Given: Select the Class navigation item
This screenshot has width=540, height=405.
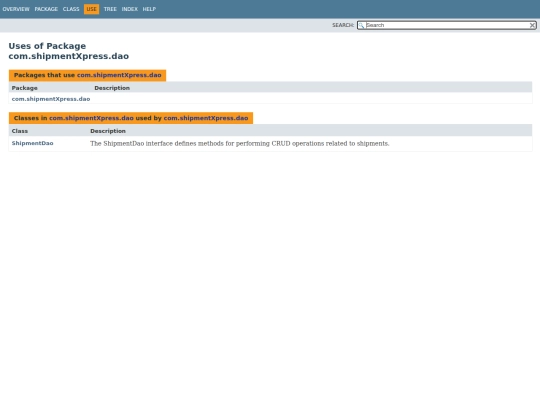Looking at the screenshot, I should point(71,9).
